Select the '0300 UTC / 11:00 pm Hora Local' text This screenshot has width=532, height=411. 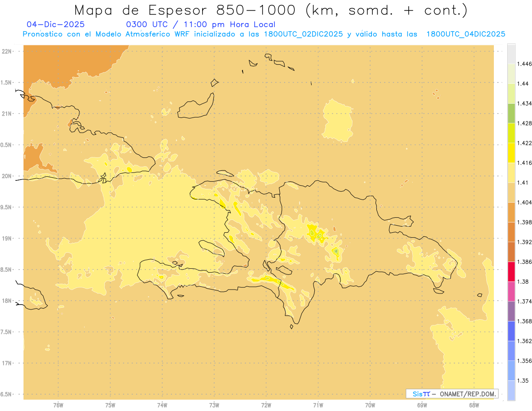click(200, 25)
